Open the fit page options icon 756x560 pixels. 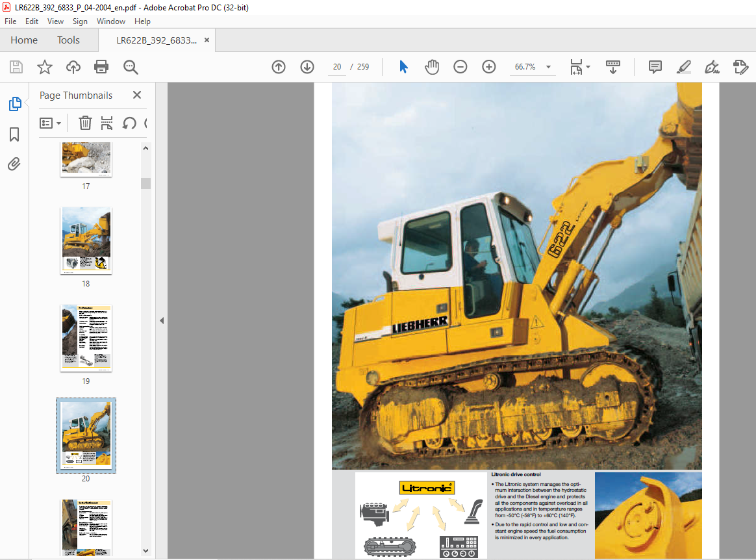click(579, 67)
